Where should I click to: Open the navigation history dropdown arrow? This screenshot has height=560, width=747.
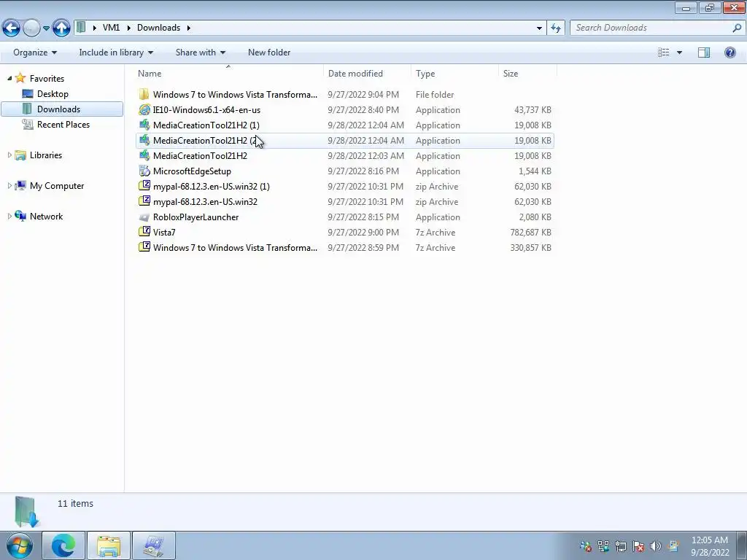[46, 28]
